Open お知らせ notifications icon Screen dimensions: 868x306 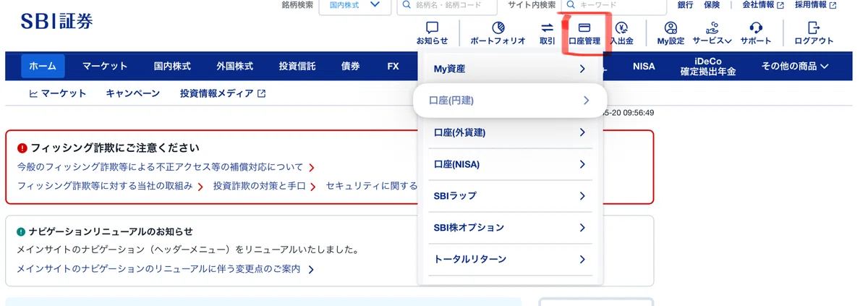click(x=432, y=28)
